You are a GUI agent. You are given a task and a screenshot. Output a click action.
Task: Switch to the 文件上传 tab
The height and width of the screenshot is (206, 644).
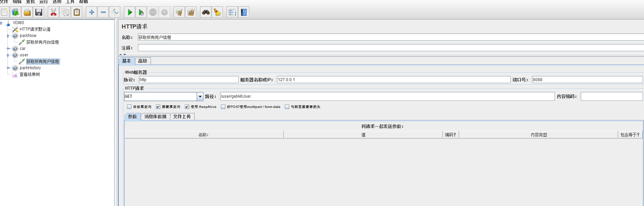182,117
